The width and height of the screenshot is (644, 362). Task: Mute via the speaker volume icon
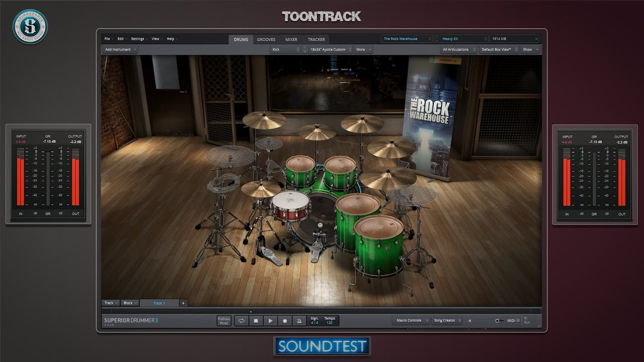470,321
